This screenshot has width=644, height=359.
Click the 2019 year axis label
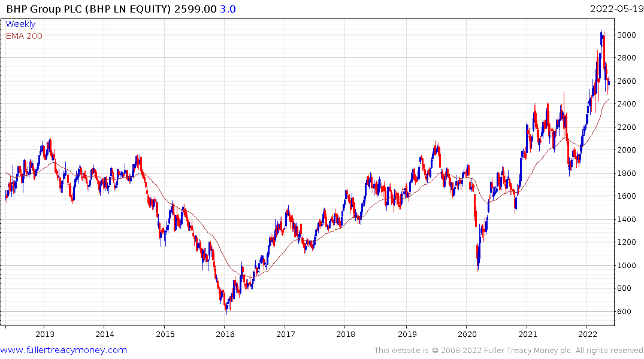coord(407,334)
